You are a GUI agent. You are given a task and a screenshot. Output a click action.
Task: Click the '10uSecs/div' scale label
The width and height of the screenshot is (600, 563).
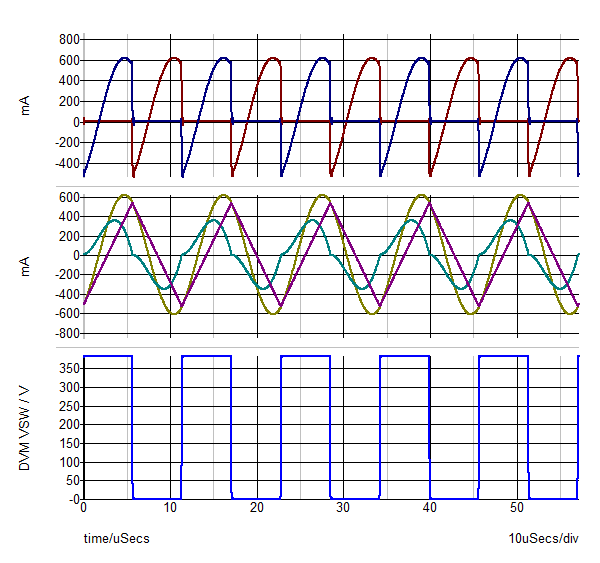543,539
